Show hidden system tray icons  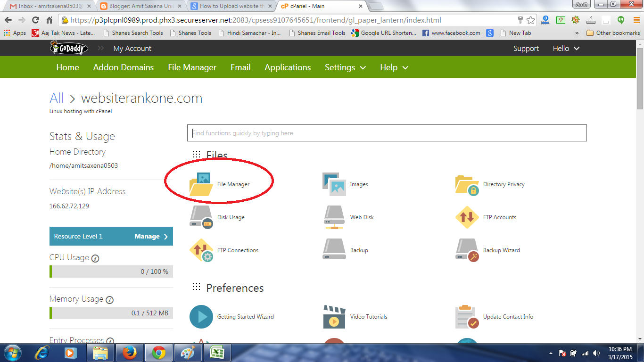[x=551, y=353]
